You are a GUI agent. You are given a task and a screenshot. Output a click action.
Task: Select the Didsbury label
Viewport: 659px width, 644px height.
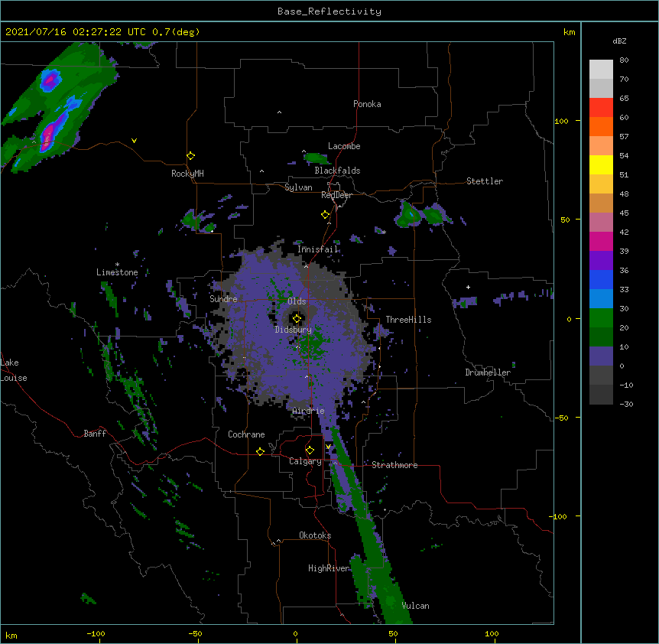pos(294,330)
